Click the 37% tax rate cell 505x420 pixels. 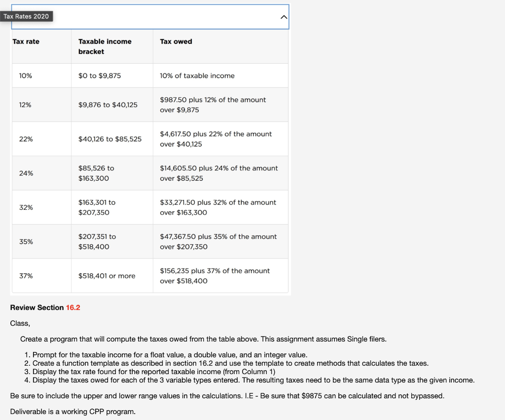[41, 276]
